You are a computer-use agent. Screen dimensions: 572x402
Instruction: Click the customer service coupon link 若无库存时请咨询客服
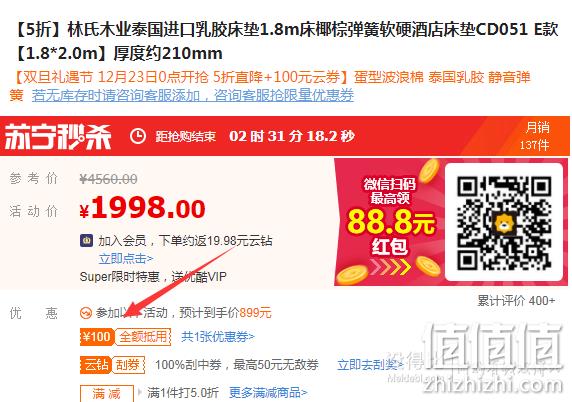pos(193,95)
